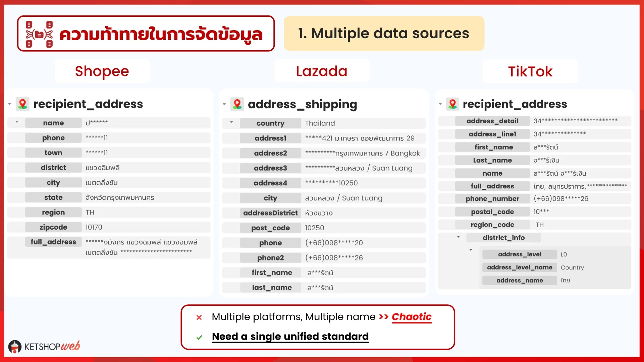644x362 pixels.
Task: Collapse the TikTok district_info node
Action: pos(458,237)
